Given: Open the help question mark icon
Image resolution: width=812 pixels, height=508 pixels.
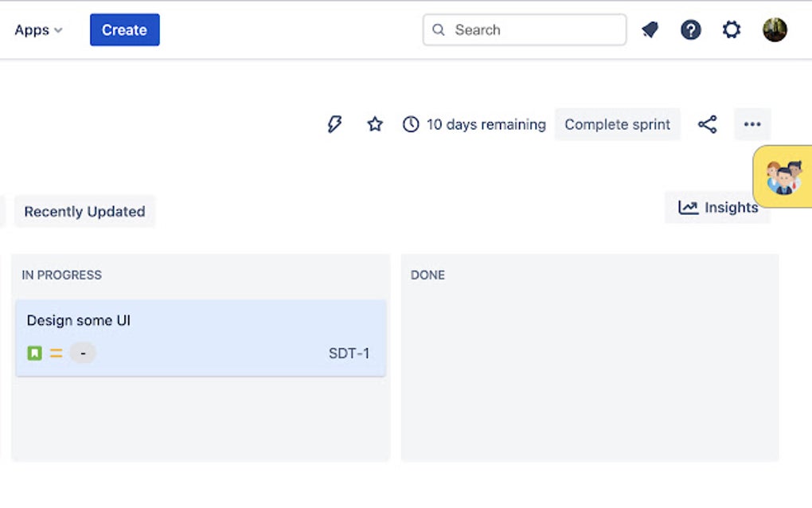Looking at the screenshot, I should pyautogui.click(x=690, y=29).
